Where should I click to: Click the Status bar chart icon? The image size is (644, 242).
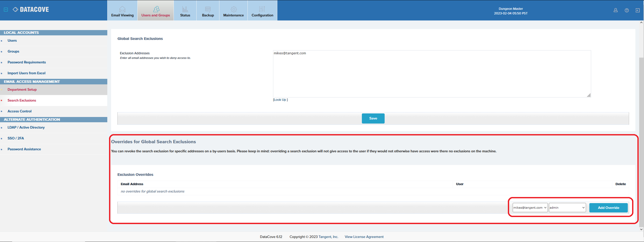coord(185,9)
